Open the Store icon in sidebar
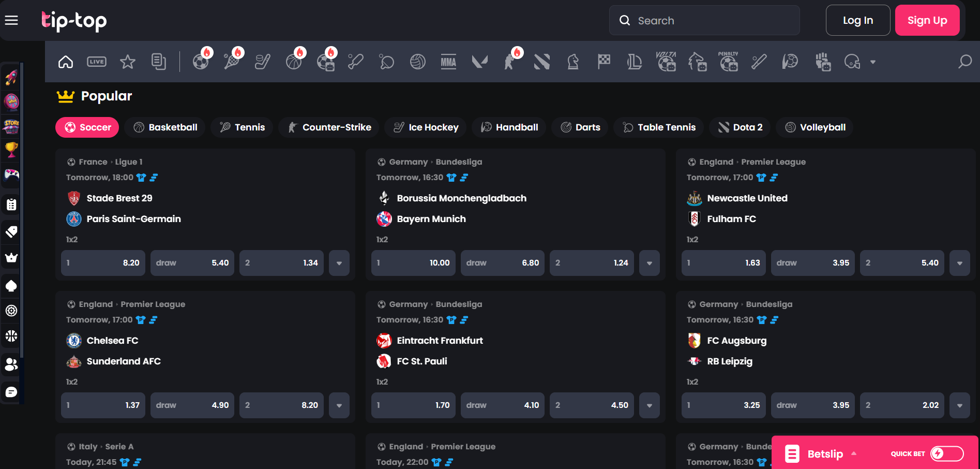This screenshot has height=469, width=980. [x=11, y=126]
